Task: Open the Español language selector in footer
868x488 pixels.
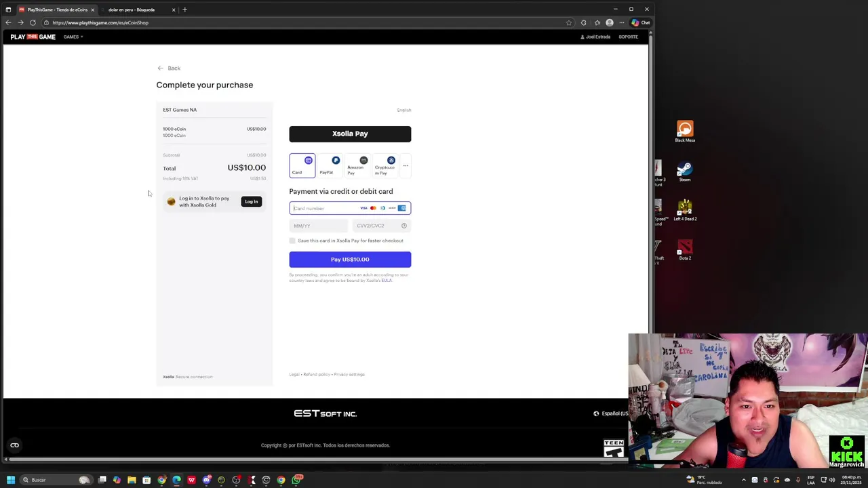Action: (x=610, y=413)
